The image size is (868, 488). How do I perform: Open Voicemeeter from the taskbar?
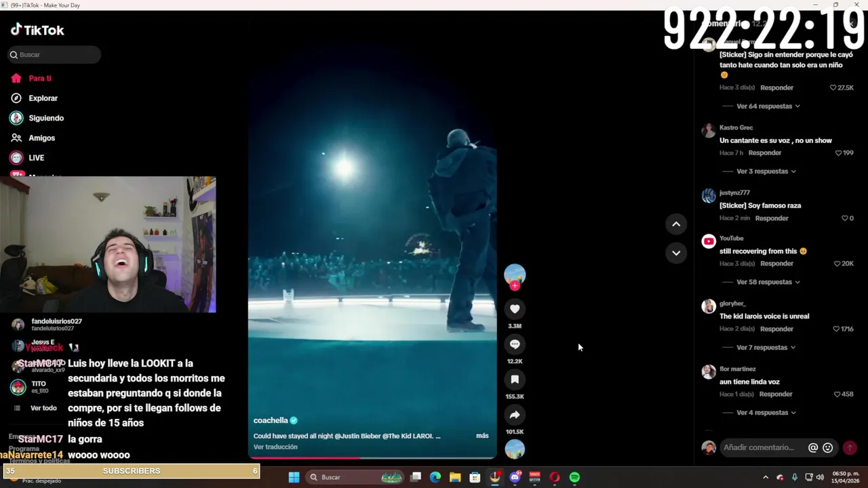(x=534, y=477)
